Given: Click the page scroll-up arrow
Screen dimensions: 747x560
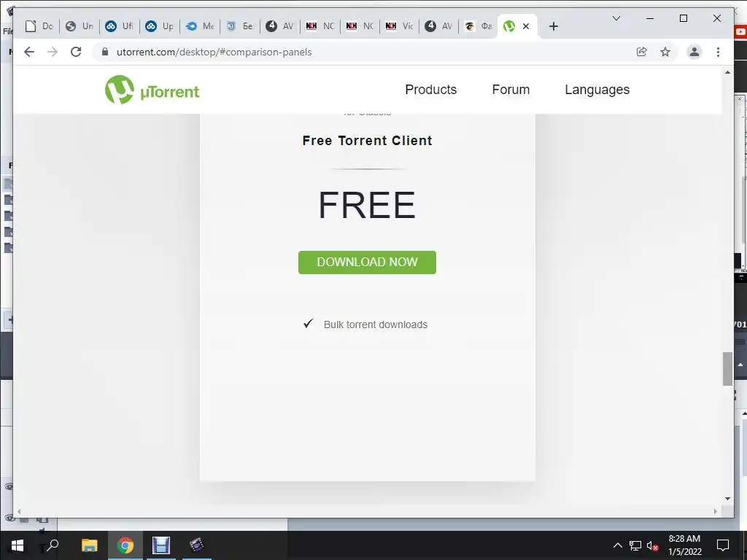Looking at the screenshot, I should coord(727,72).
